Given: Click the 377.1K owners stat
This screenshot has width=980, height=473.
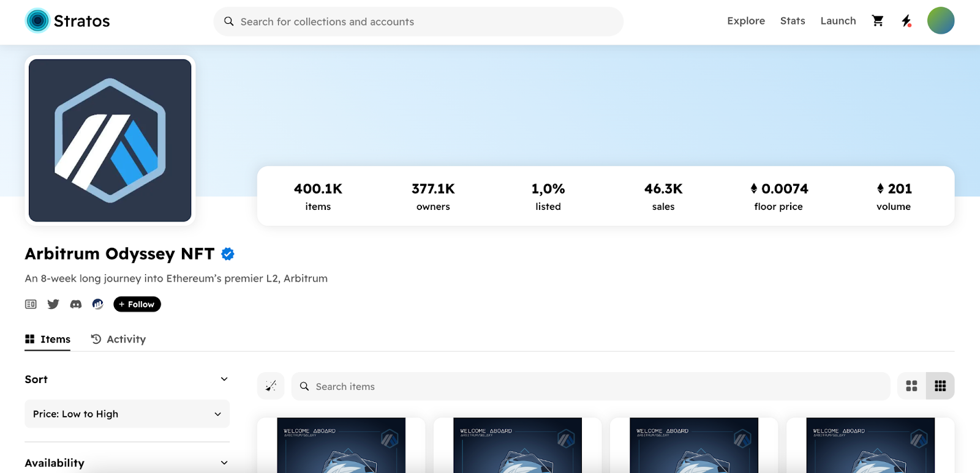Looking at the screenshot, I should point(433,196).
